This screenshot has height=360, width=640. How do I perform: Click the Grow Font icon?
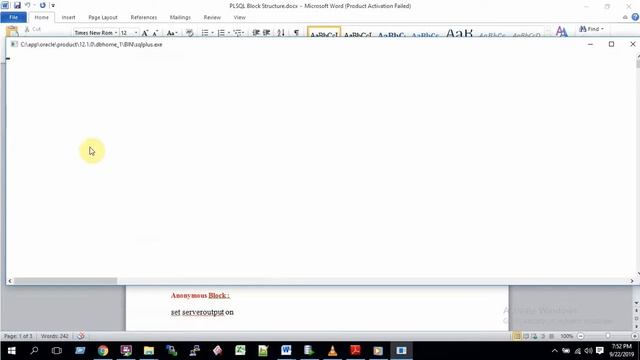[145, 33]
